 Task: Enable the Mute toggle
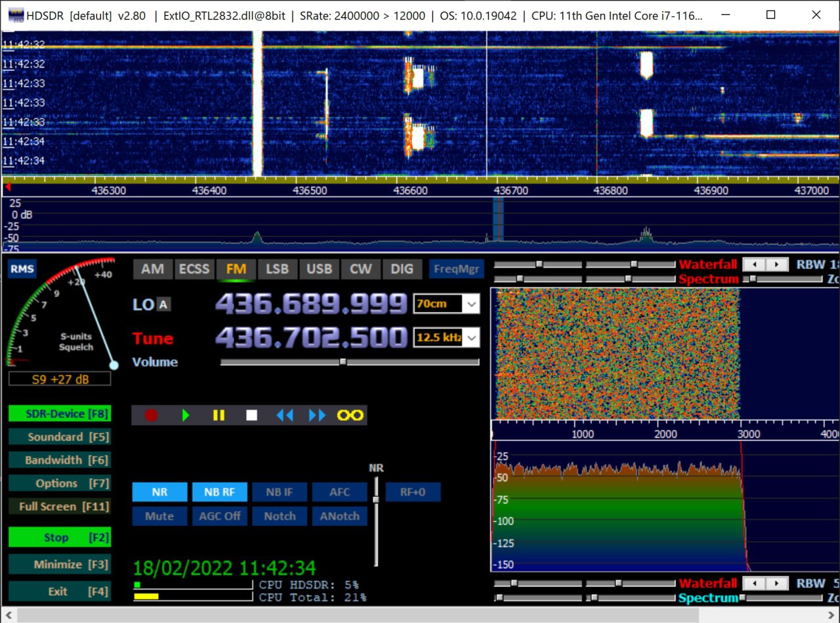pos(159,516)
